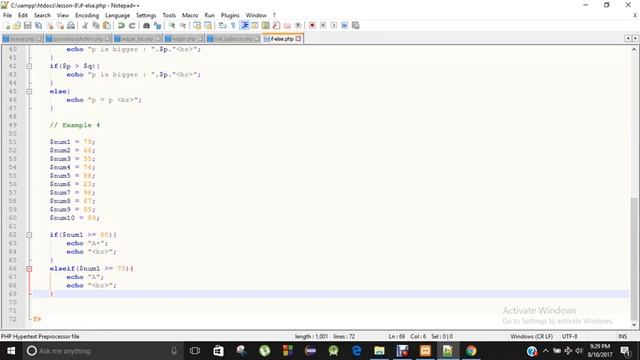The image size is (640, 360).
Task: Click 'PHP Hypertext Preprocessor file' status text
Action: point(40,336)
